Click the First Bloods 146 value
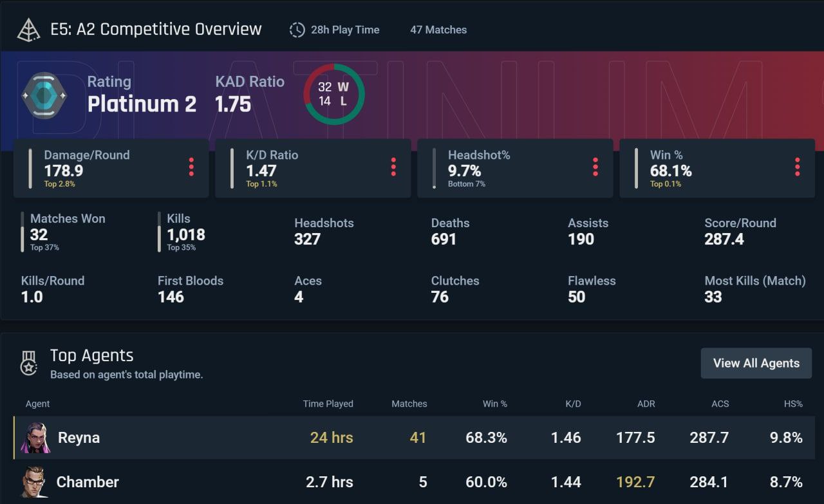Image resolution: width=824 pixels, height=504 pixels. click(171, 297)
